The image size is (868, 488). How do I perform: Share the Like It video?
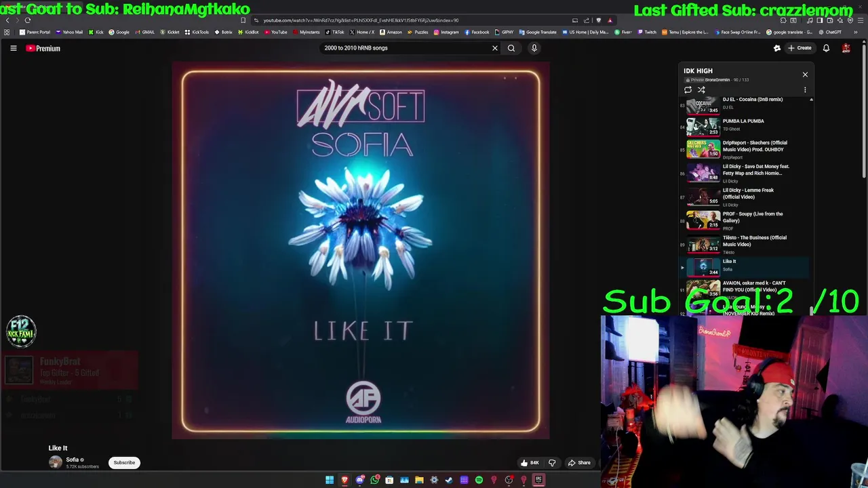click(579, 463)
